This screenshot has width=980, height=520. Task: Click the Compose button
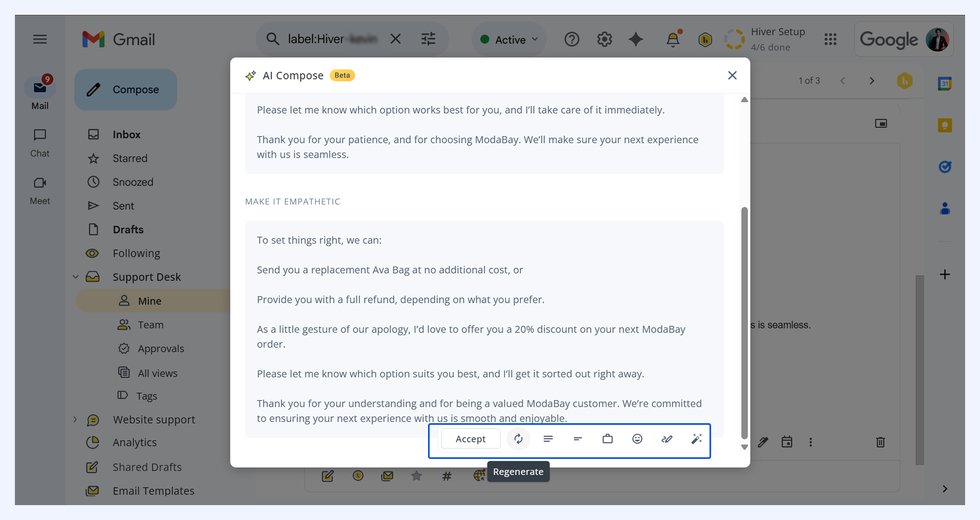[125, 90]
